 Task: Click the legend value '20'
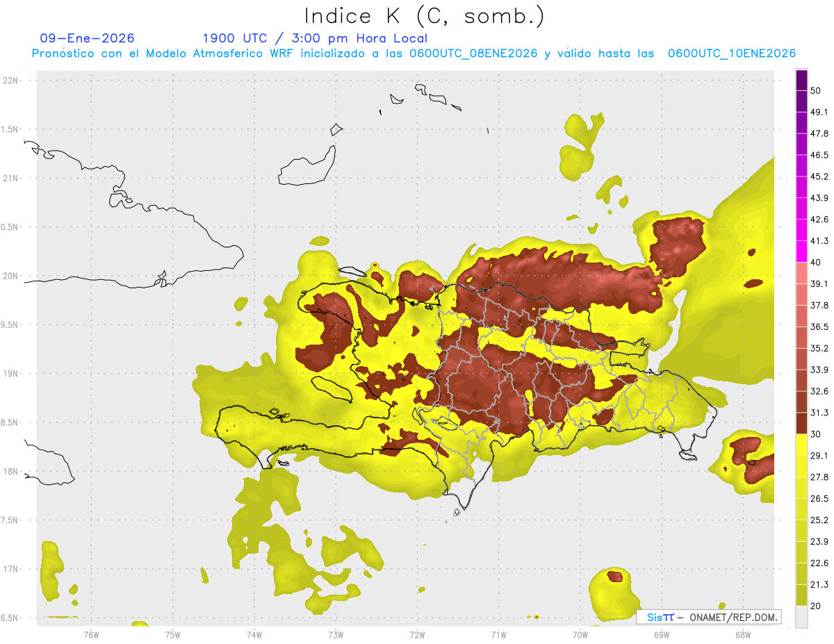point(816,606)
